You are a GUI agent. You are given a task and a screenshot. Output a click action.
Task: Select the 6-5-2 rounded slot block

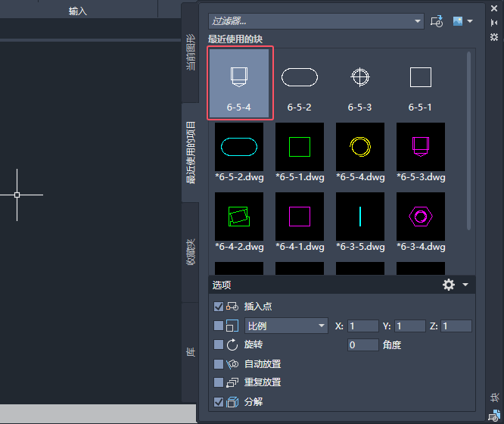coord(299,83)
